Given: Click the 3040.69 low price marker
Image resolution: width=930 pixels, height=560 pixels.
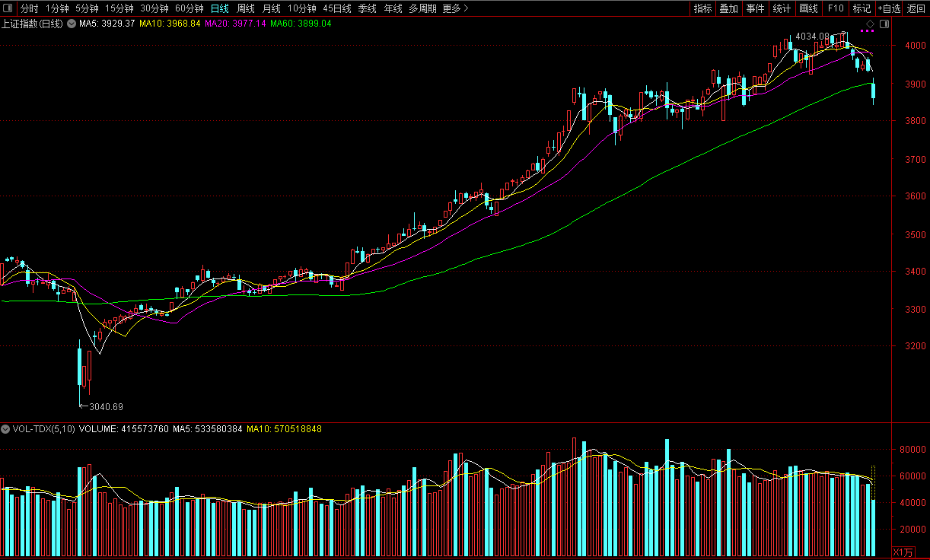Looking at the screenshot, I should (x=105, y=406).
